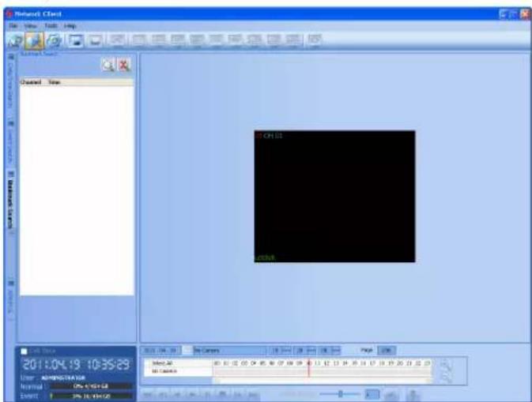Click the page button next to Page label
This screenshot has height=402, width=532.
pyautogui.click(x=387, y=351)
